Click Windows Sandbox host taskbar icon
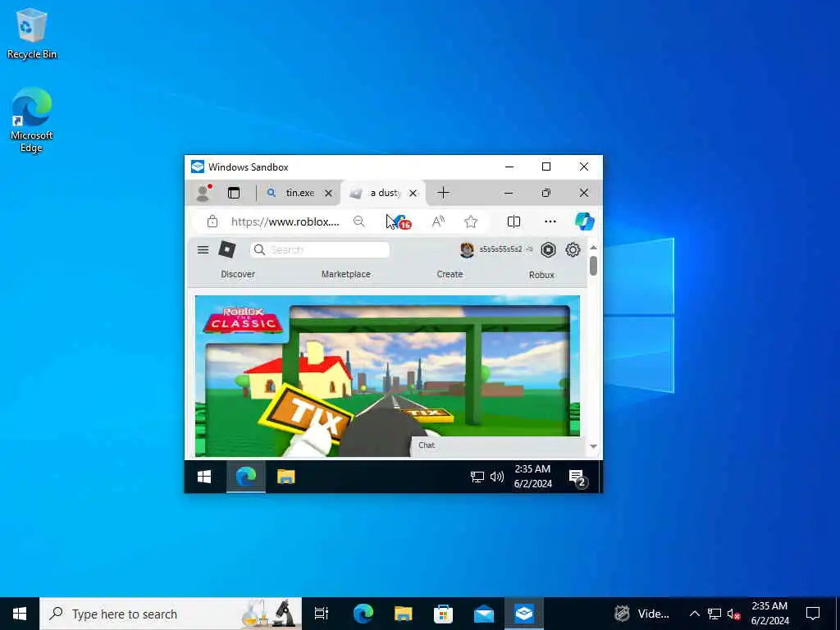The width and height of the screenshot is (840, 630). click(524, 614)
